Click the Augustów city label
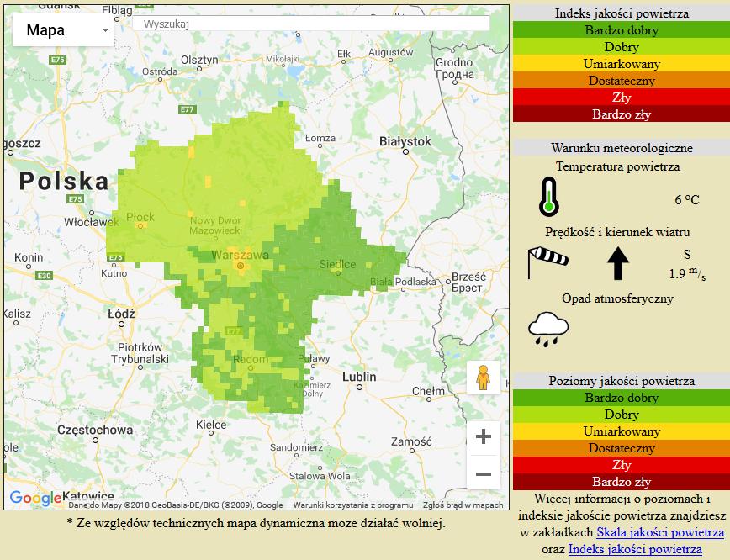 [x=390, y=53]
